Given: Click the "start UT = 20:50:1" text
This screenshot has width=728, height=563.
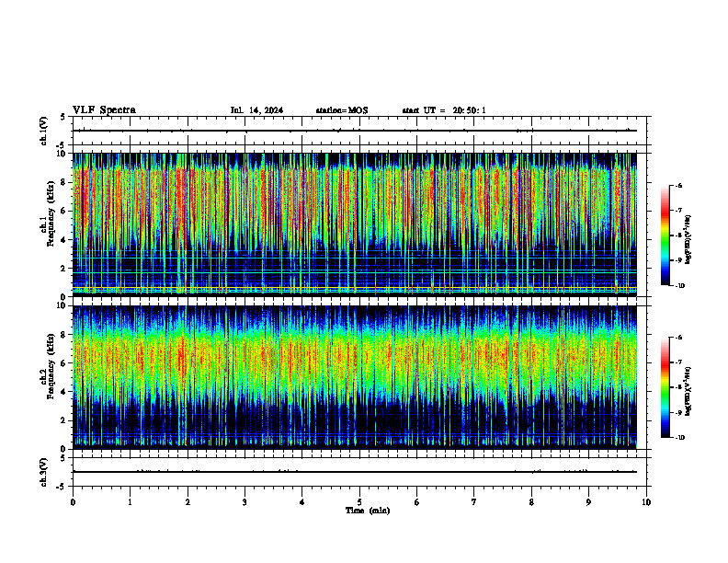Looking at the screenshot, I should point(444,110).
